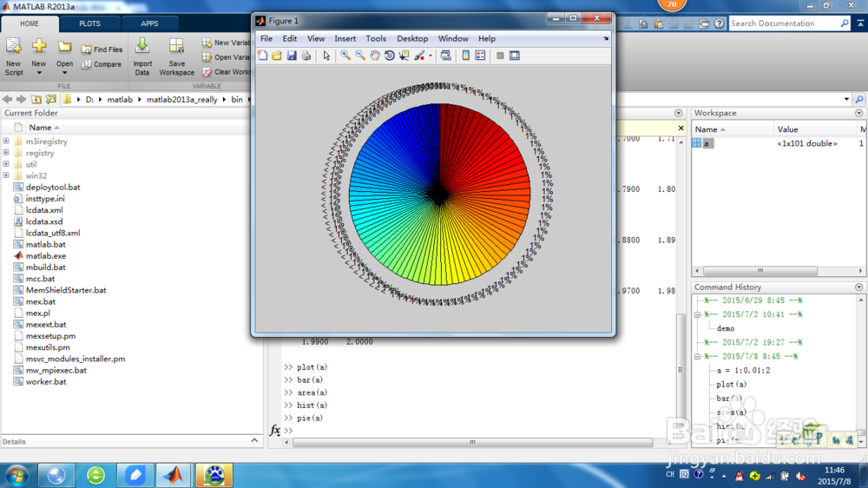868x488 pixels.
Task: Click the Save Workspace button
Action: [176, 56]
